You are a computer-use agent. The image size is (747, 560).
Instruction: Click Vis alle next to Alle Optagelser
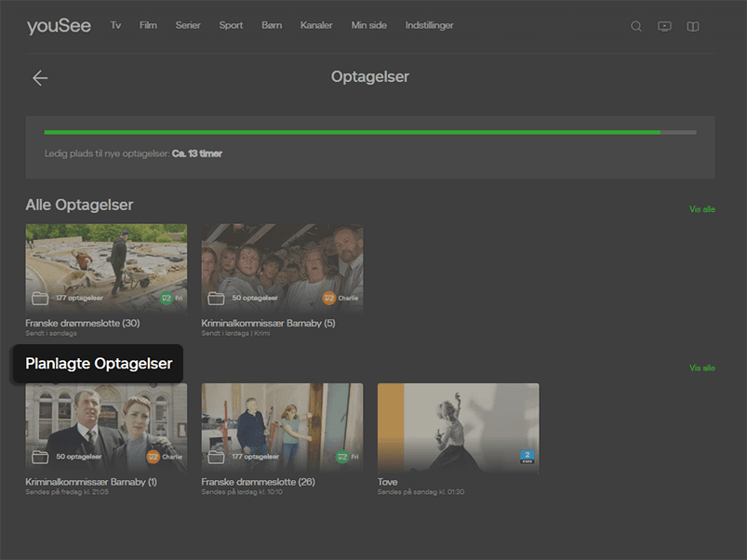pos(701,209)
